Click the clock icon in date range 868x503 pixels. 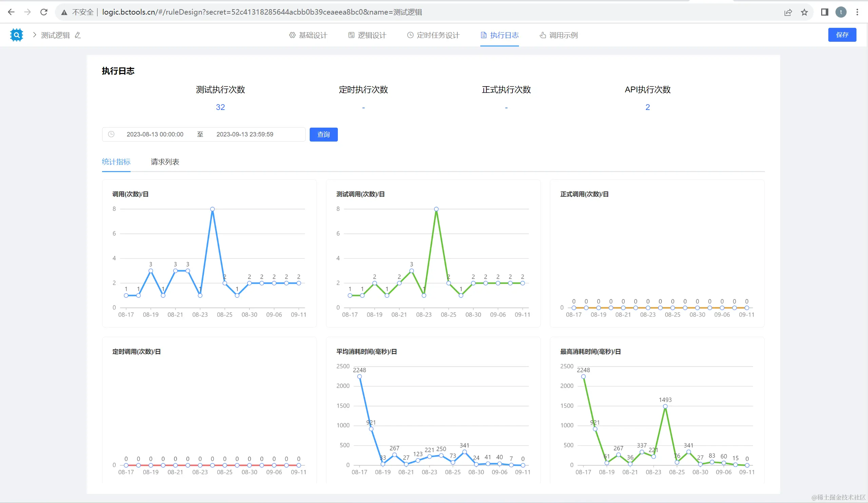111,134
